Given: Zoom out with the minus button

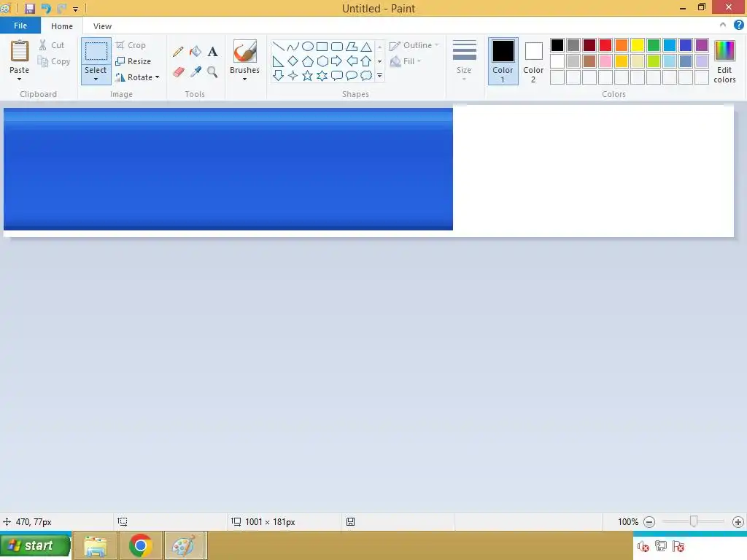Looking at the screenshot, I should click(649, 522).
